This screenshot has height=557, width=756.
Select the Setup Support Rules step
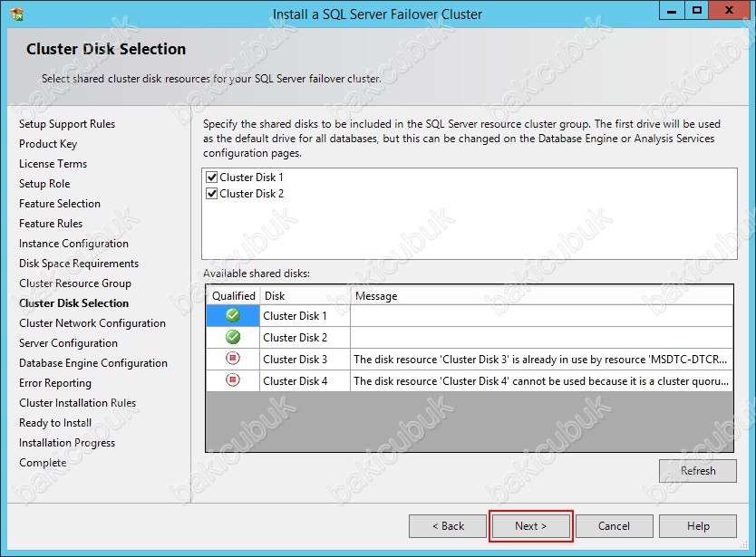(x=67, y=124)
